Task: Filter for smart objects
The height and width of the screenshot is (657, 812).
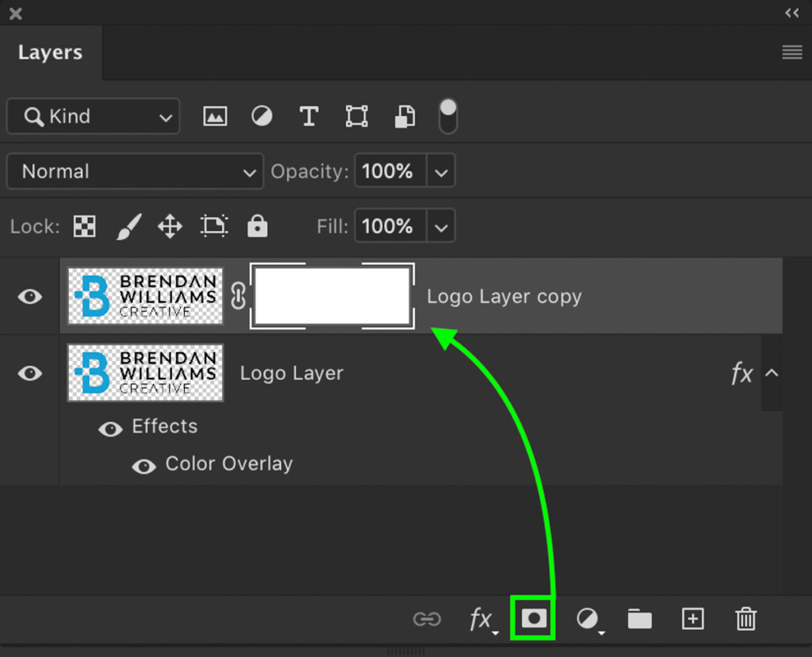Action: tap(404, 116)
